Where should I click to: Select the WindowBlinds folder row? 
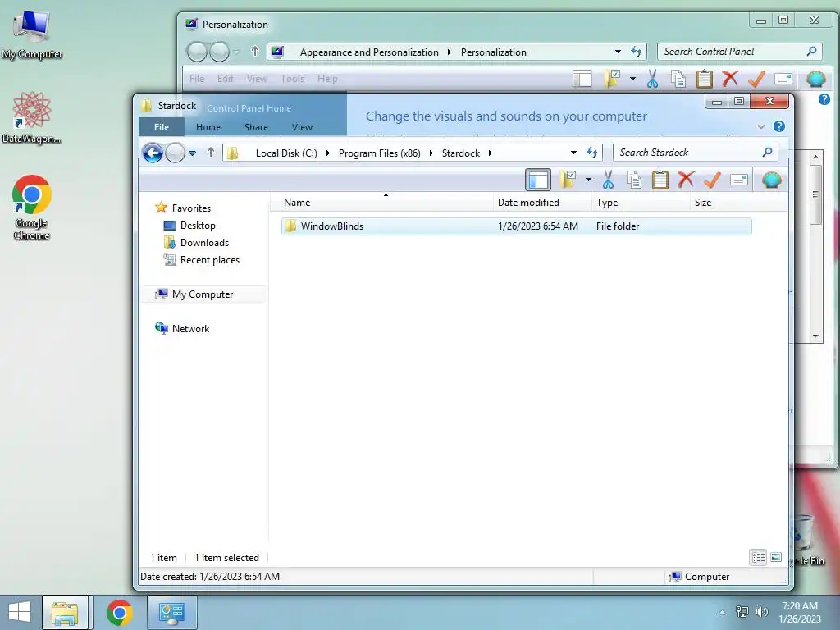tap(517, 226)
